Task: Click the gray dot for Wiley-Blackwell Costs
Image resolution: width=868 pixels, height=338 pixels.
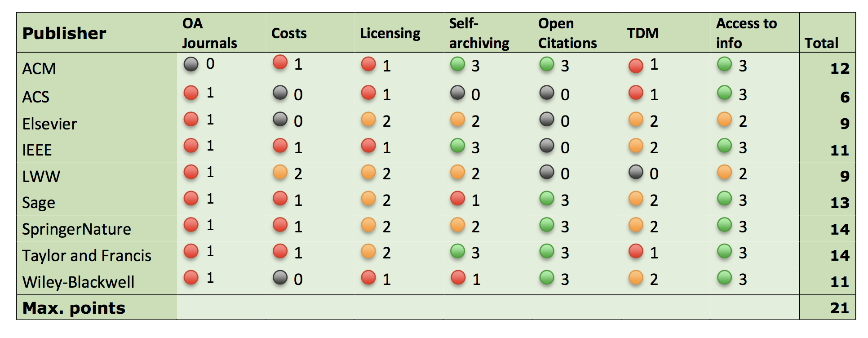Action: point(280,278)
